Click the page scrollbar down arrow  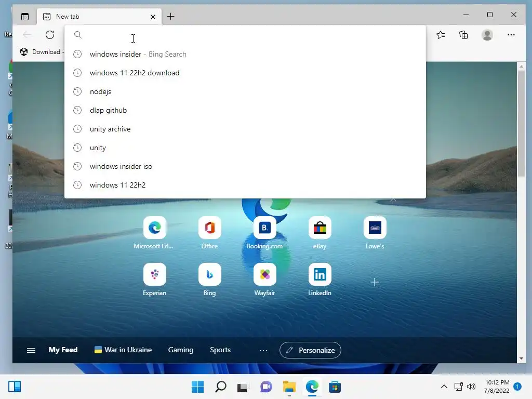[521, 358]
